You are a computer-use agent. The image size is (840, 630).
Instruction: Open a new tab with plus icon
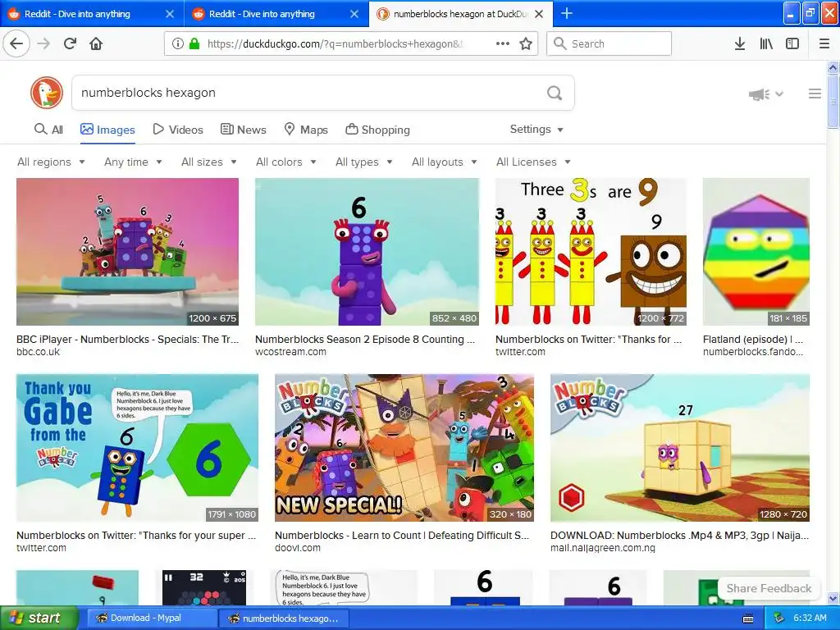click(567, 13)
